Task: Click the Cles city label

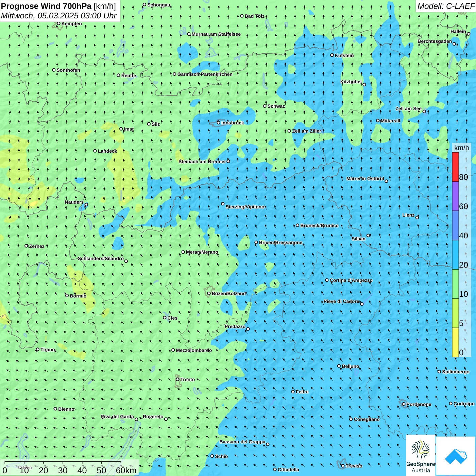Action: (x=172, y=318)
